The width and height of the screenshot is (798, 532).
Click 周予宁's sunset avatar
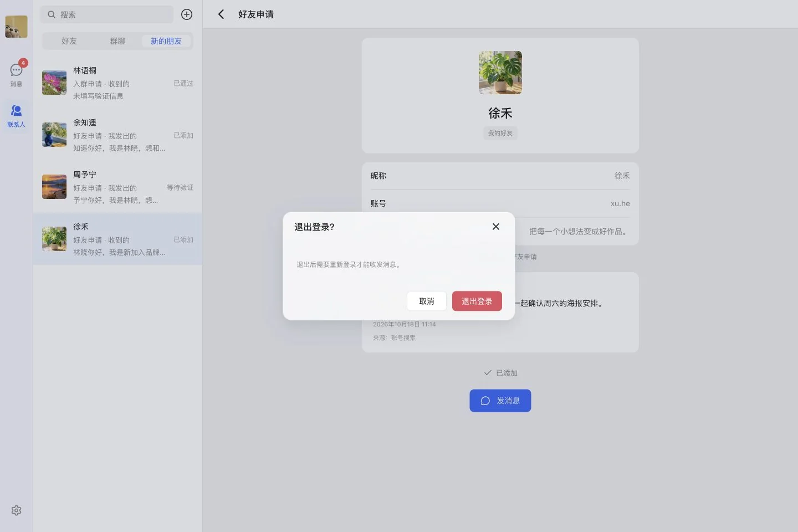coord(54,187)
